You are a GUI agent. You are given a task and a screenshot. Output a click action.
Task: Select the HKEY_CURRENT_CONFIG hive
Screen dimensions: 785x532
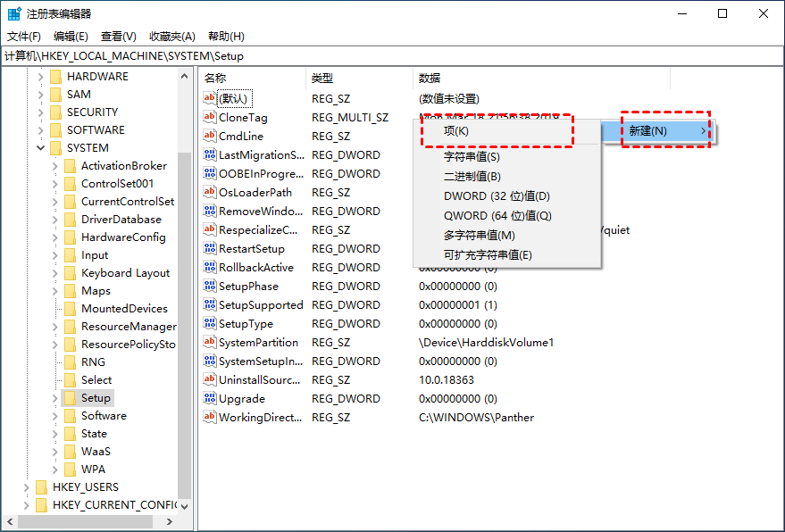tap(114, 505)
